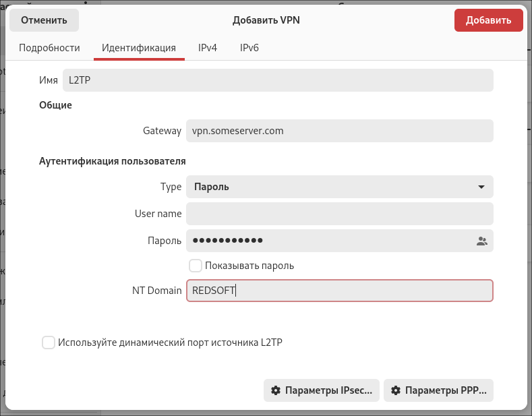Switch to the Подробности tab

point(49,48)
